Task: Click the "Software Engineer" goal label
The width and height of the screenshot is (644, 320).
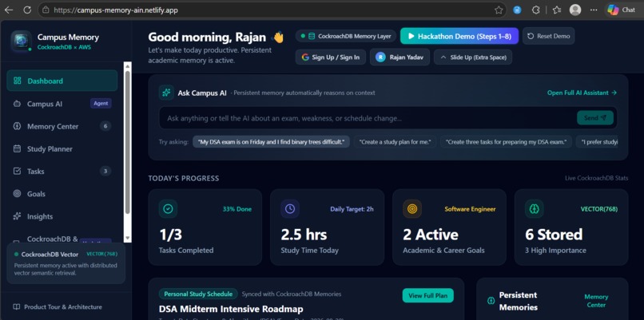Action: (470, 209)
